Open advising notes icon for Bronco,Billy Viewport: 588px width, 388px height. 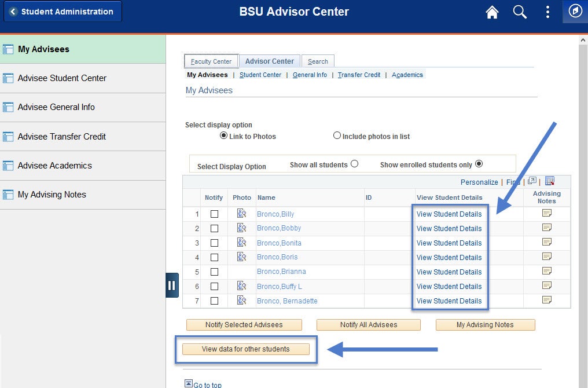tap(547, 213)
